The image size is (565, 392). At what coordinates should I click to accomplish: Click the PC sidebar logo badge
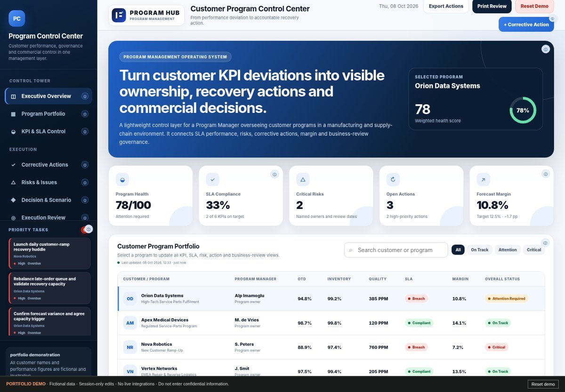[x=17, y=18]
